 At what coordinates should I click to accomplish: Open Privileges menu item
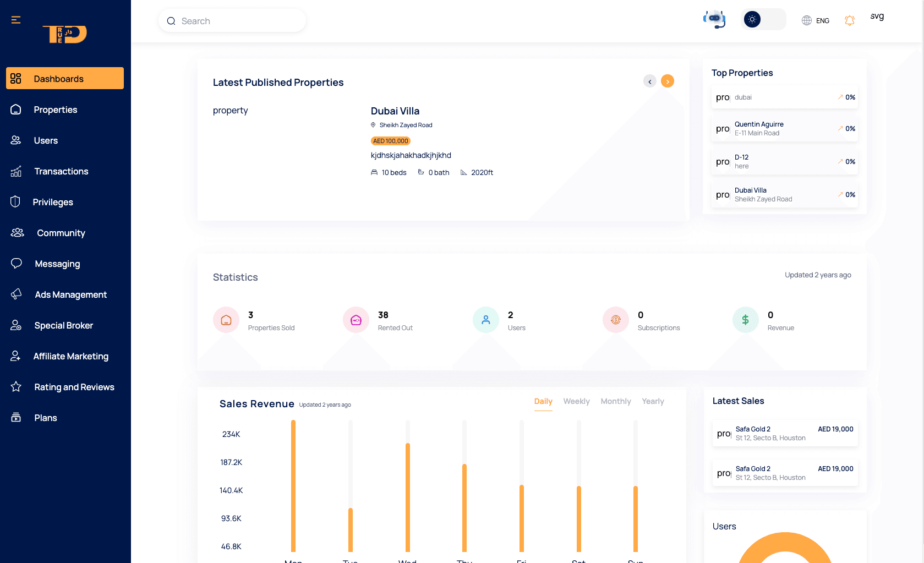coord(65,202)
